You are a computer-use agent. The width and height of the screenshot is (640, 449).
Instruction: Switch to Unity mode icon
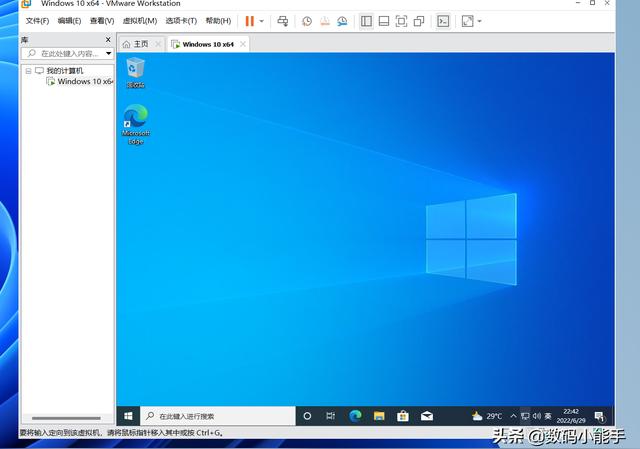419,21
